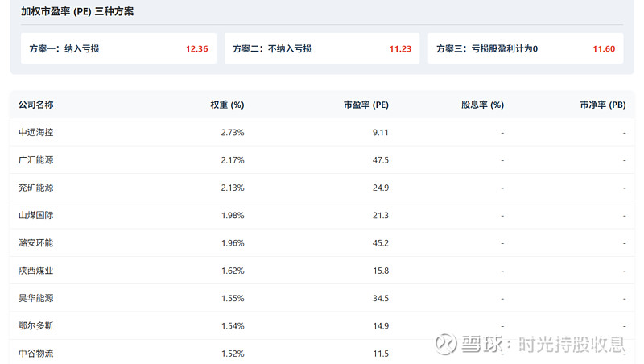Open the 兖矿能源 company row

pyautogui.click(x=323, y=188)
